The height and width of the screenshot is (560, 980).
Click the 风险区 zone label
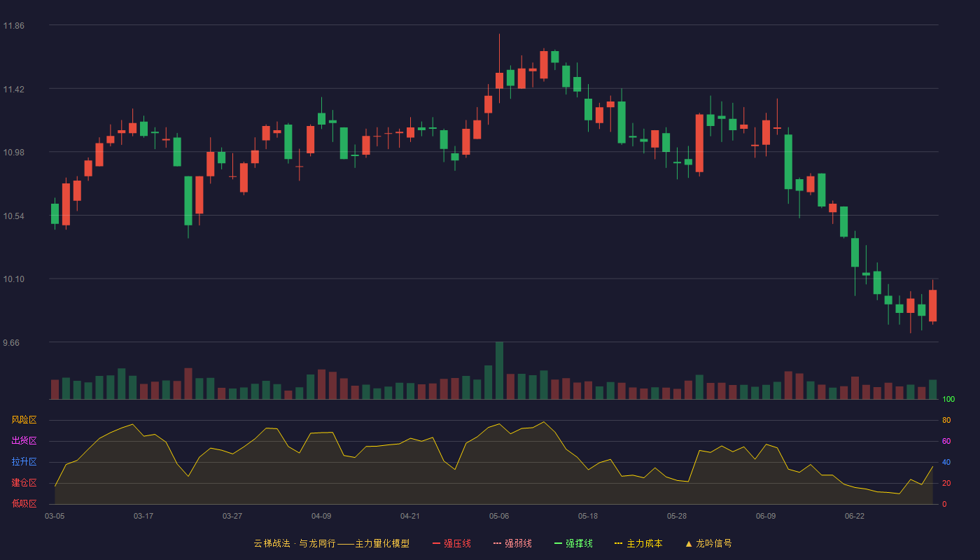click(24, 420)
